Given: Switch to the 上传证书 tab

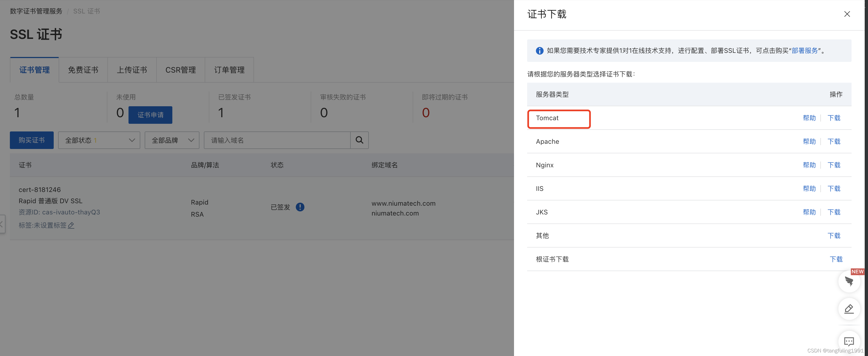Looking at the screenshot, I should tap(132, 70).
